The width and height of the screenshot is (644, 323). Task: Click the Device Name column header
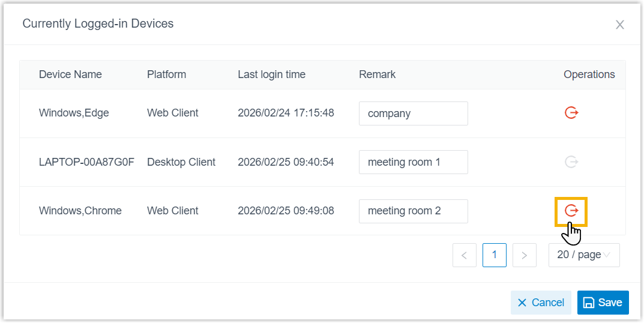(x=70, y=74)
